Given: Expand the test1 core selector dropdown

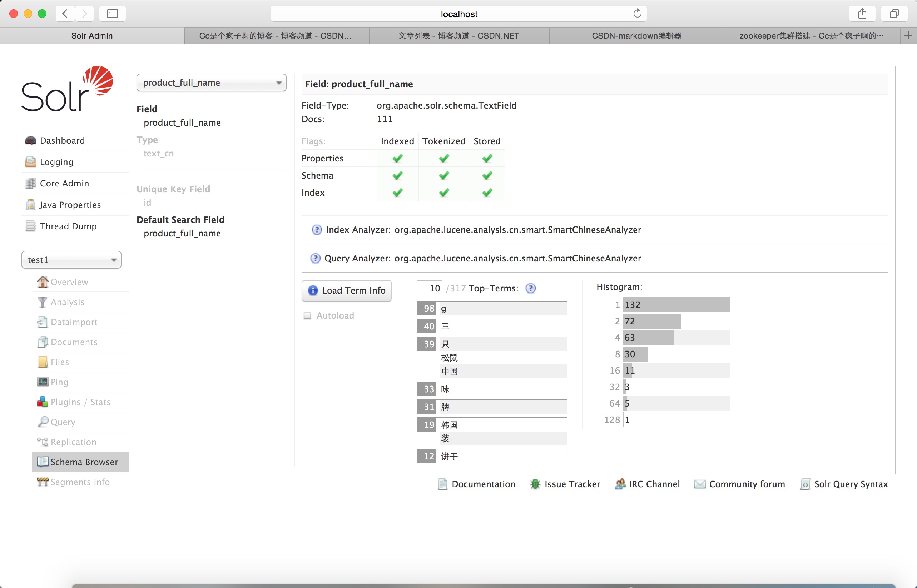Looking at the screenshot, I should (x=71, y=260).
